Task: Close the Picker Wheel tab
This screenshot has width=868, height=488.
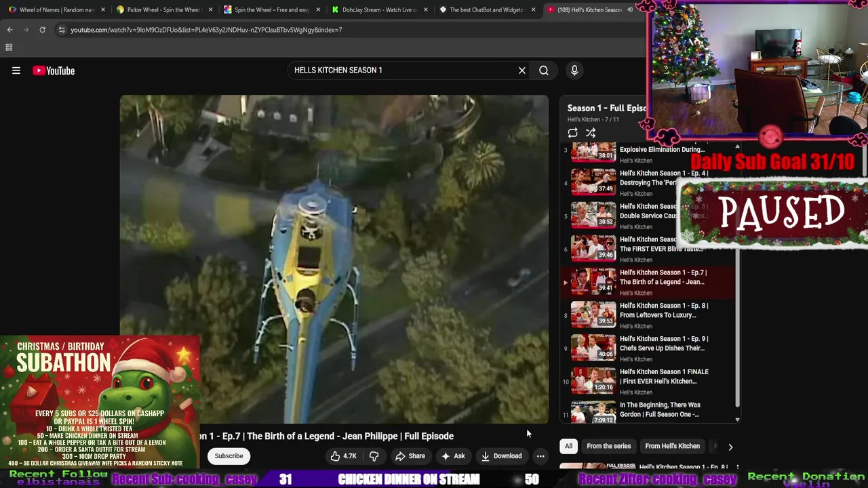Action: coord(210,9)
